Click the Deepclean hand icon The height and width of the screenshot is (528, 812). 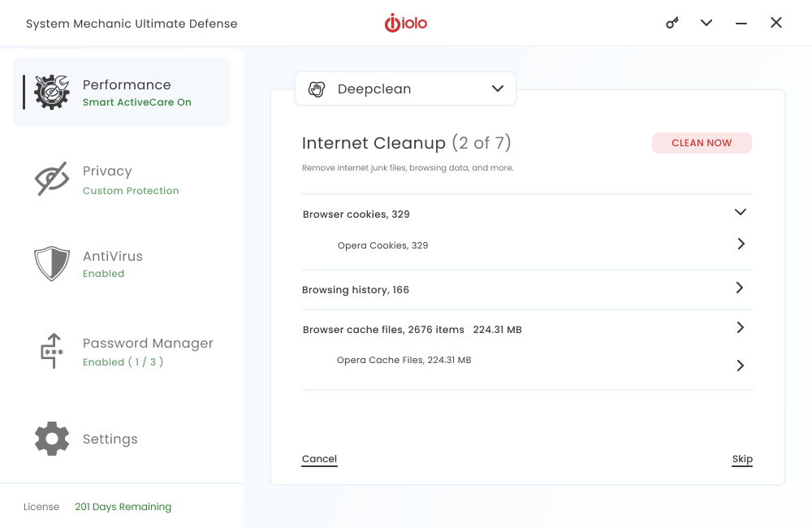pyautogui.click(x=317, y=89)
